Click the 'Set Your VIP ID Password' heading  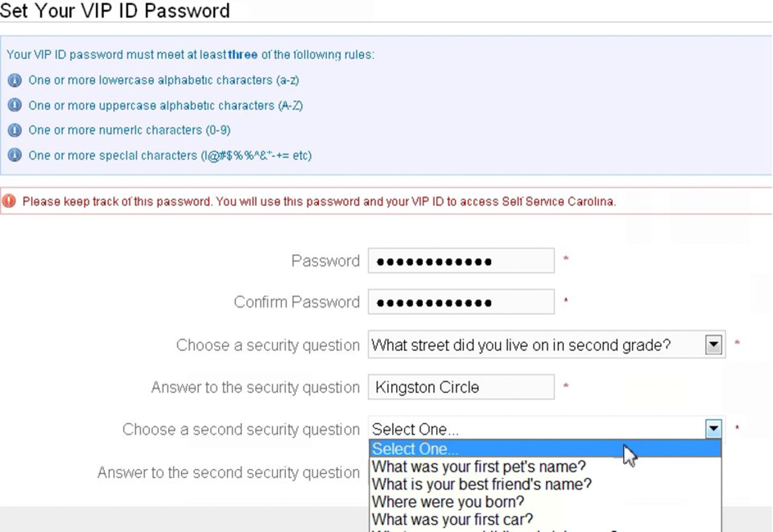tap(115, 10)
